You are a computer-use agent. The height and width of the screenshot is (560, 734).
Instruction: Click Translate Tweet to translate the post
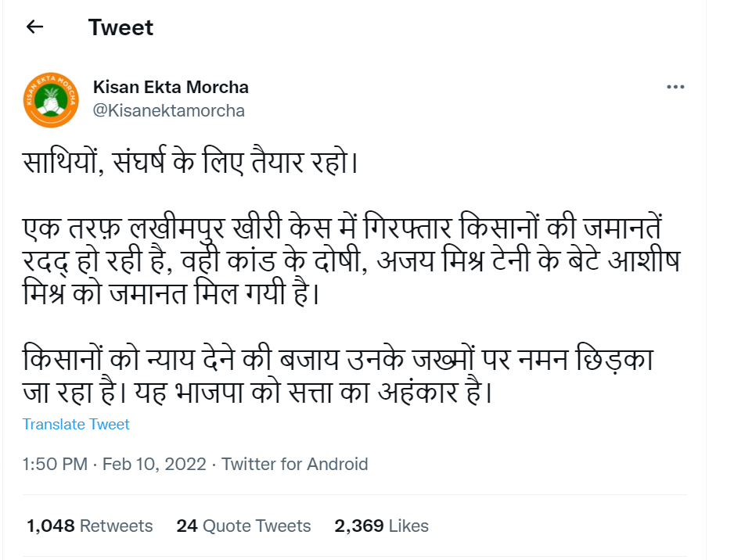pyautogui.click(x=76, y=425)
